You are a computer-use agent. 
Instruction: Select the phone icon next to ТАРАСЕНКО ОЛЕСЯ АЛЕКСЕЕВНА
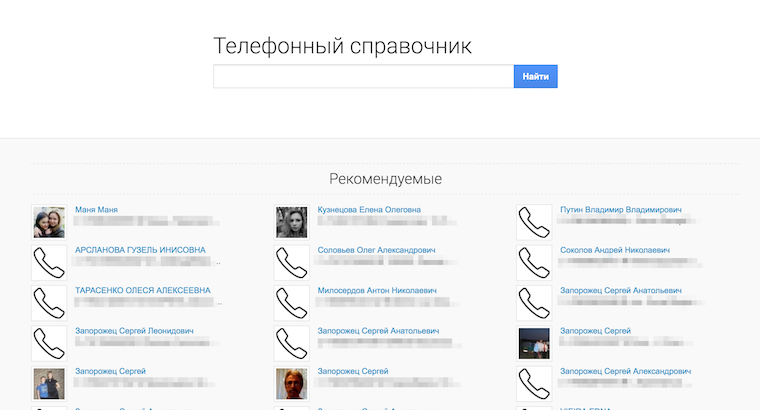tap(49, 303)
